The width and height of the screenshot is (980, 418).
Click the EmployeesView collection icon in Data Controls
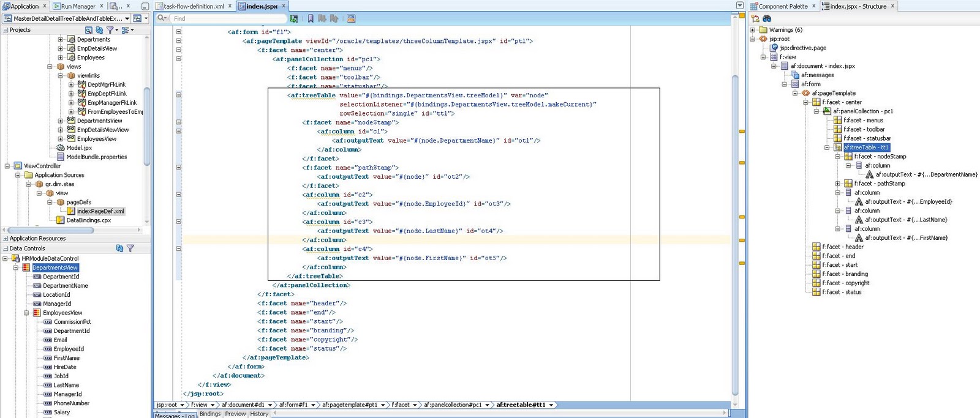point(37,313)
